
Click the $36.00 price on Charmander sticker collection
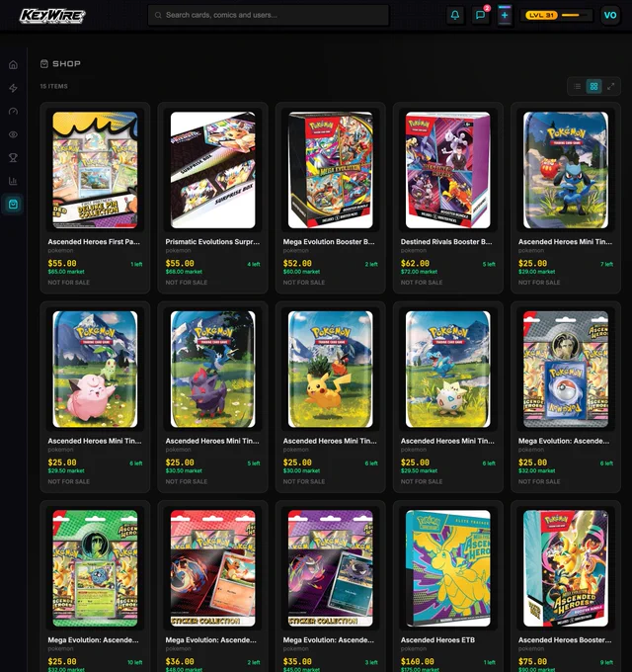pos(180,661)
